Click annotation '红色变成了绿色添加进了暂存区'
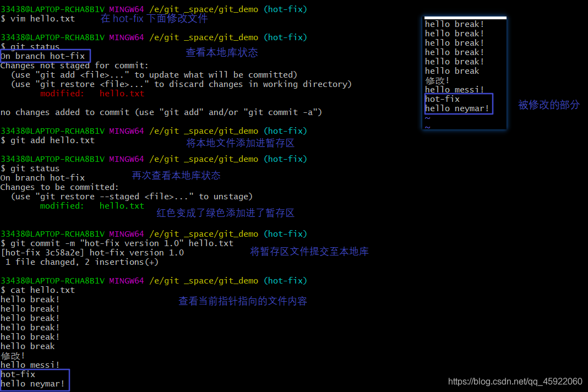The image size is (588, 392). click(225, 213)
